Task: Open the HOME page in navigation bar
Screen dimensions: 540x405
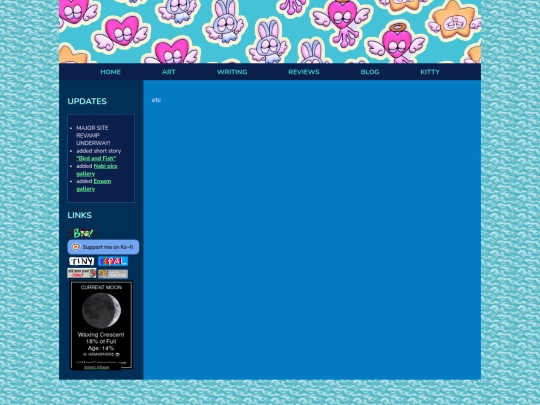Action: tap(110, 72)
